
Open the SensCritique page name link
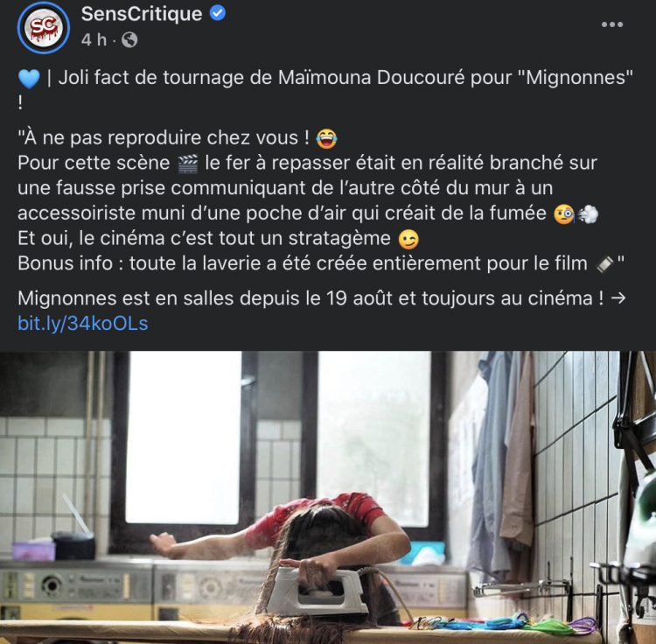pyautogui.click(x=142, y=14)
